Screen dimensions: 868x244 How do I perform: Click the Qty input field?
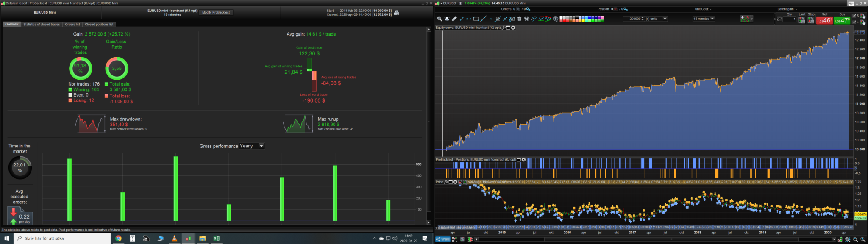[x=789, y=19]
